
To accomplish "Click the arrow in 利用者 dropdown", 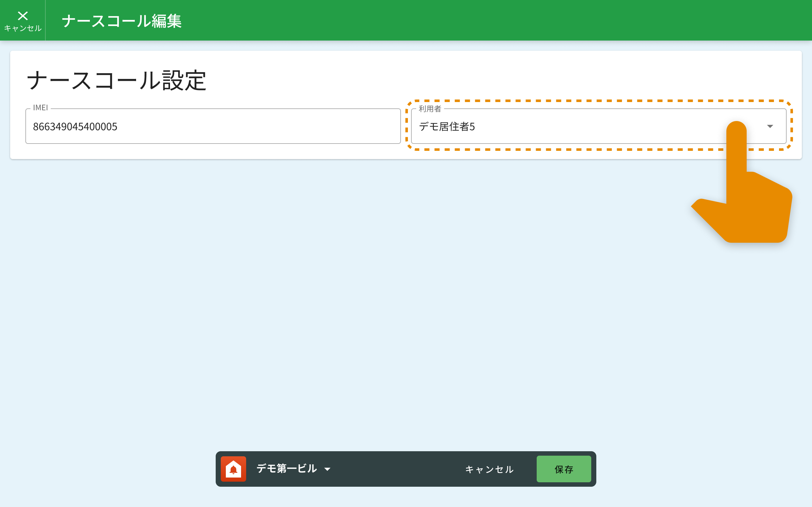I will tap(770, 126).
